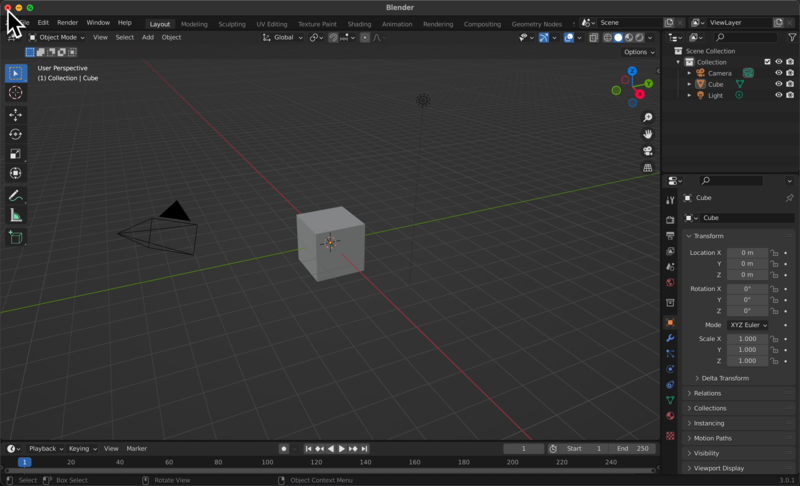Toggle X-Ray mode in viewport header
The image size is (800, 486).
[x=593, y=38]
